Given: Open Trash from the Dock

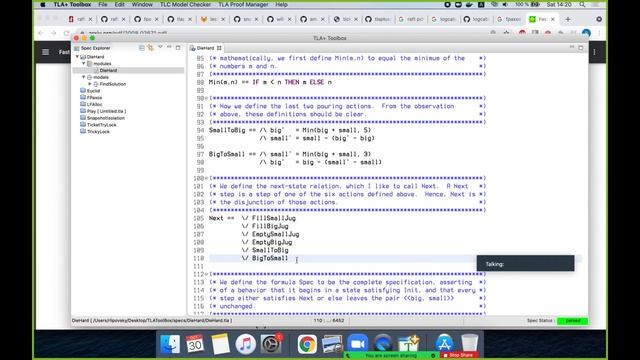Looking at the screenshot, I should [469, 344].
